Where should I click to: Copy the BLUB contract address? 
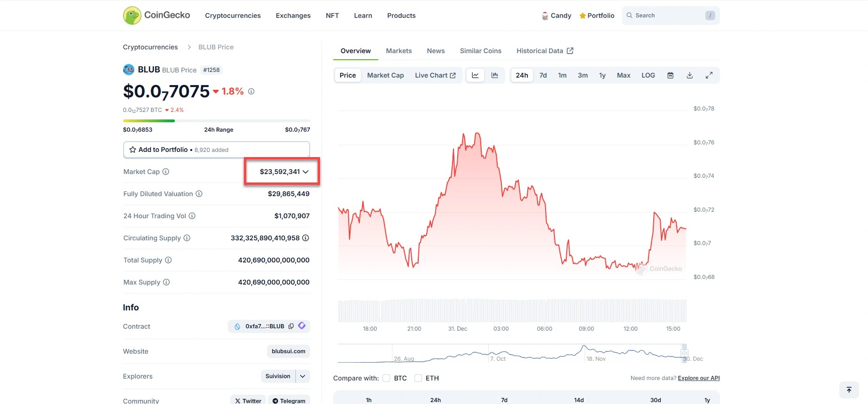coord(291,326)
